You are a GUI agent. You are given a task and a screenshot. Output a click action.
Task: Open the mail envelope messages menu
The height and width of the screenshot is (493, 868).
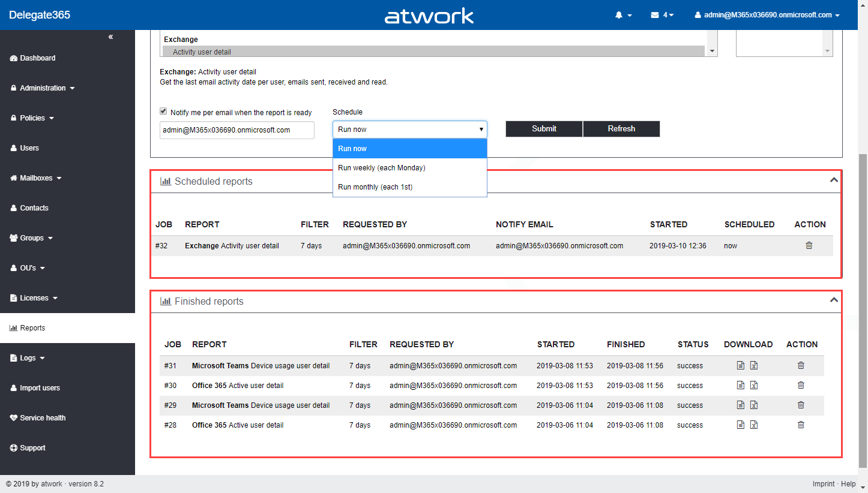coord(662,15)
